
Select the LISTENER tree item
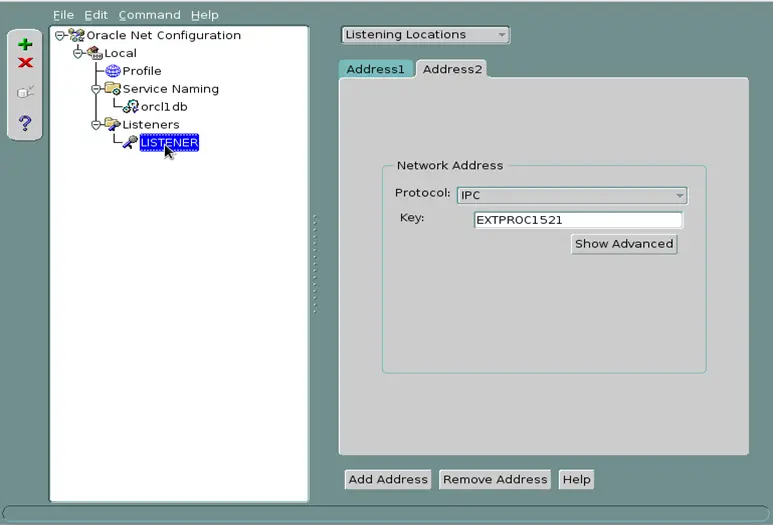pyautogui.click(x=169, y=142)
